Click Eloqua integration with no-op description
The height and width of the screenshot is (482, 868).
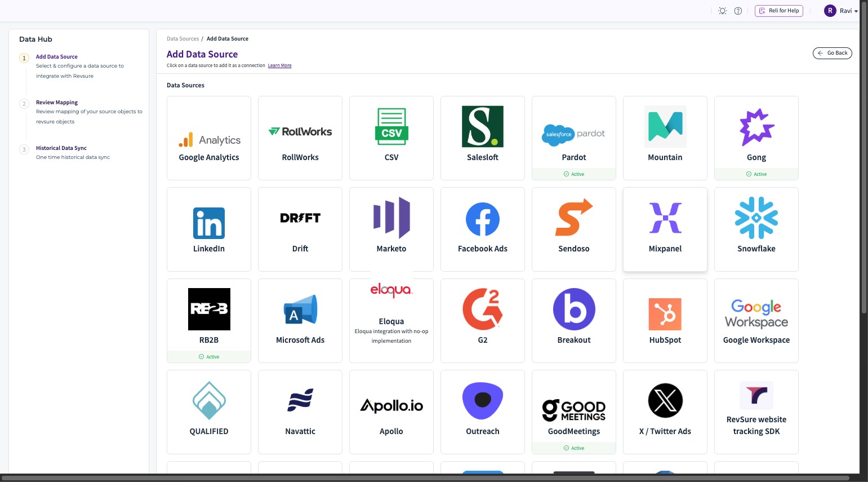391,336
